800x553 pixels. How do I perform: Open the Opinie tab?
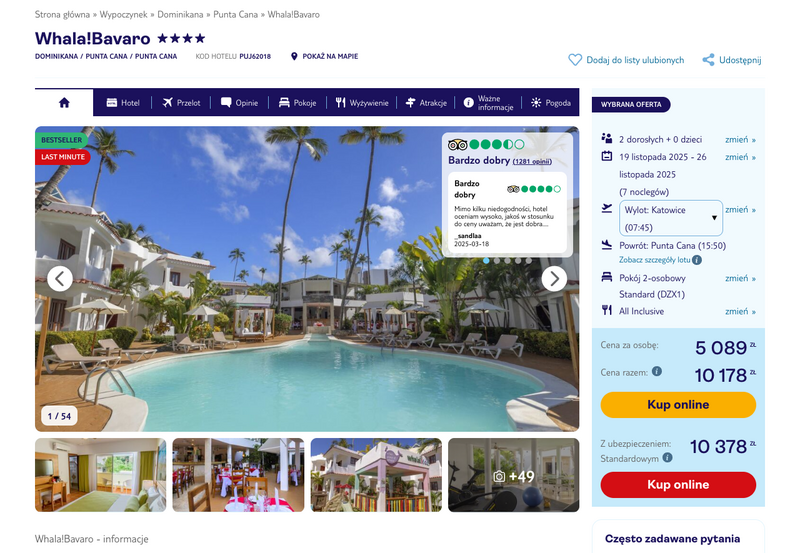click(239, 103)
